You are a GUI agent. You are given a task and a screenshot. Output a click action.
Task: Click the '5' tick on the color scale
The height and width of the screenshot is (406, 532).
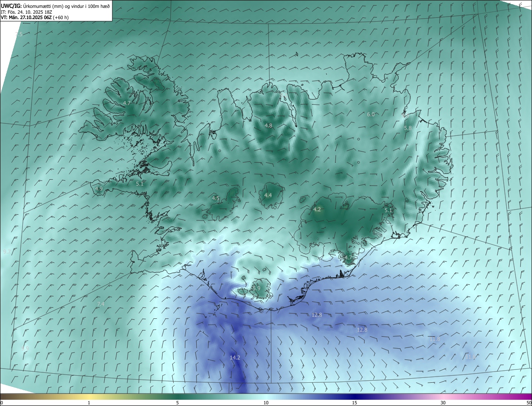(177, 403)
